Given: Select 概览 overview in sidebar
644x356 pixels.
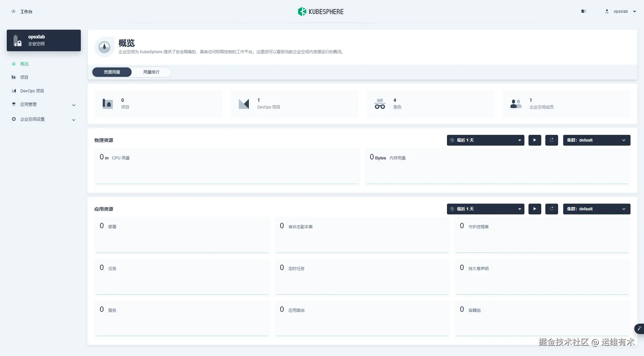Looking at the screenshot, I should [24, 64].
